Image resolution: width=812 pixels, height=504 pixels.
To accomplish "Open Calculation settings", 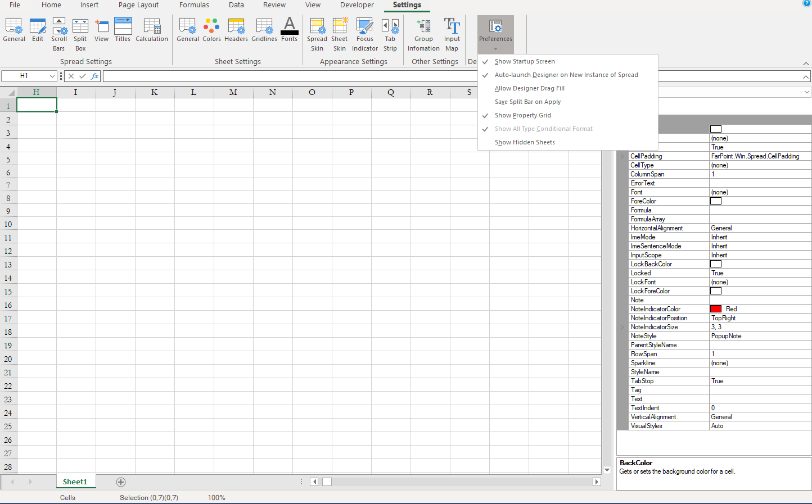I will pyautogui.click(x=152, y=30).
